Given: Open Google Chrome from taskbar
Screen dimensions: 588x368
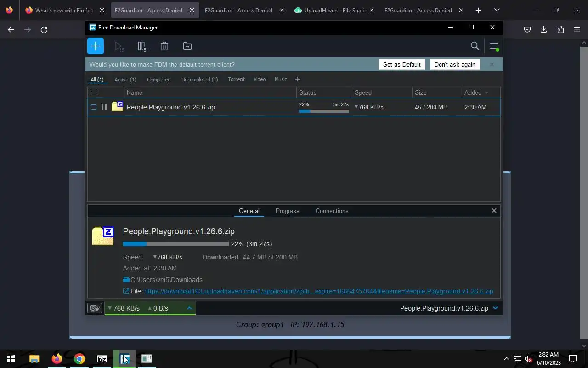Looking at the screenshot, I should pos(79,359).
